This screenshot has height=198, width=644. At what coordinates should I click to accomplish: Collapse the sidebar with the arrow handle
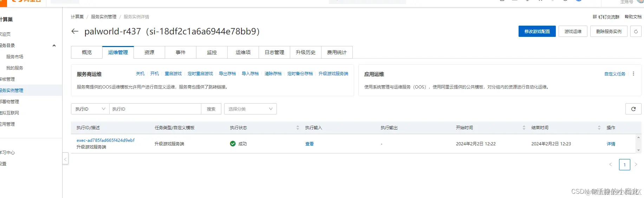pyautogui.click(x=65, y=159)
